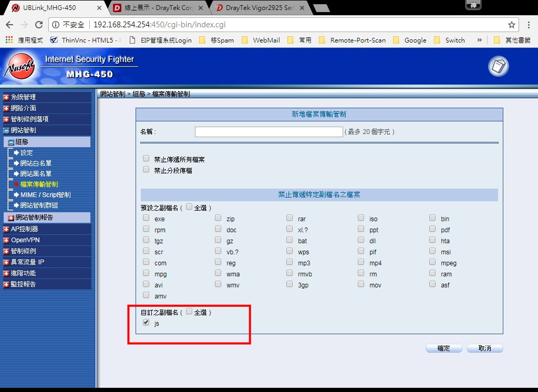The image size is (538, 392).
Task: Check 全選 for 自訂之副檔名
Action: 189,311
